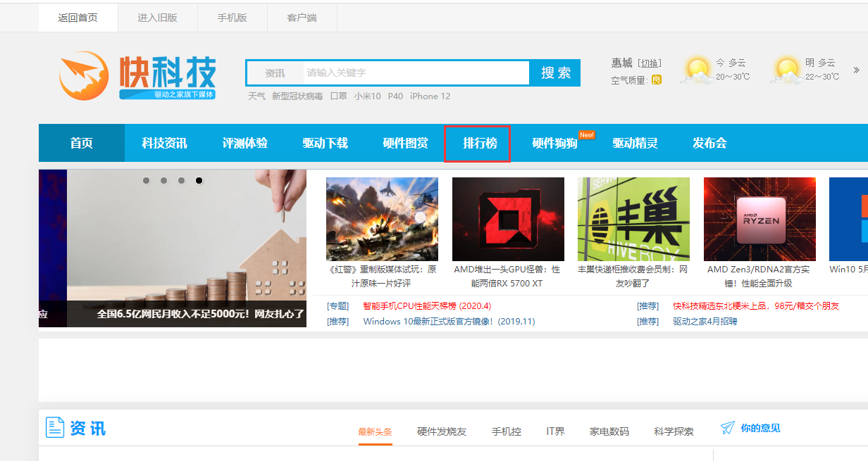Click today's cloudy weather icon

[697, 70]
